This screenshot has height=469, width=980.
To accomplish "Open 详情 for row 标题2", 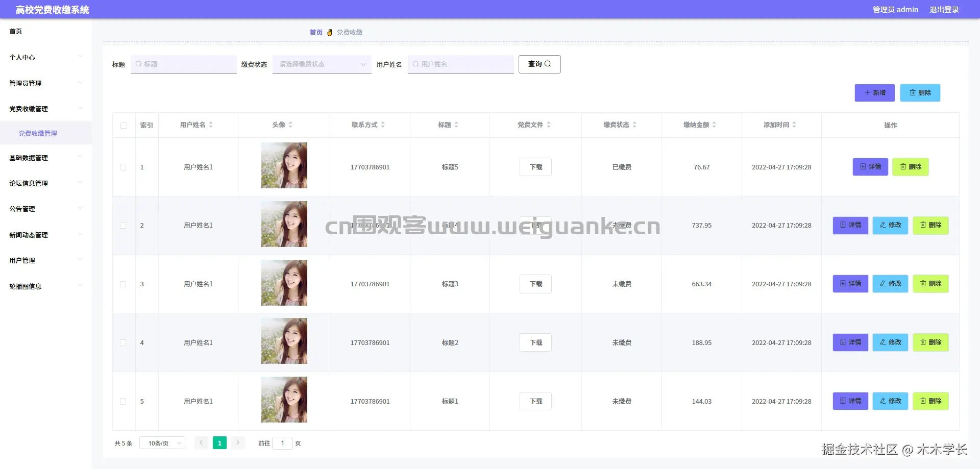I will pos(850,342).
